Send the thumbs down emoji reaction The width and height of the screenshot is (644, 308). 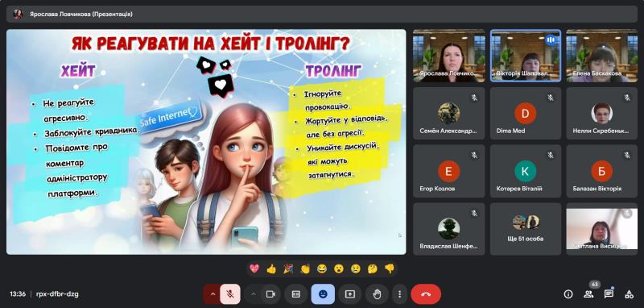pos(390,269)
